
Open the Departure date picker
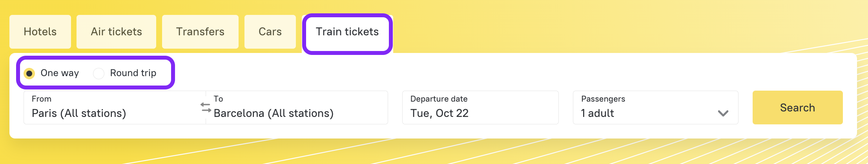[x=480, y=108]
